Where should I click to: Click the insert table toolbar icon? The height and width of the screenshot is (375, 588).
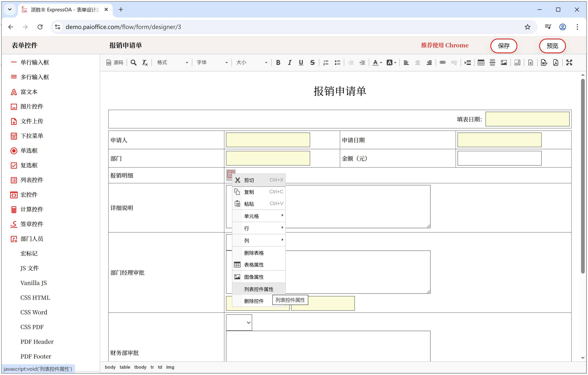coord(481,62)
